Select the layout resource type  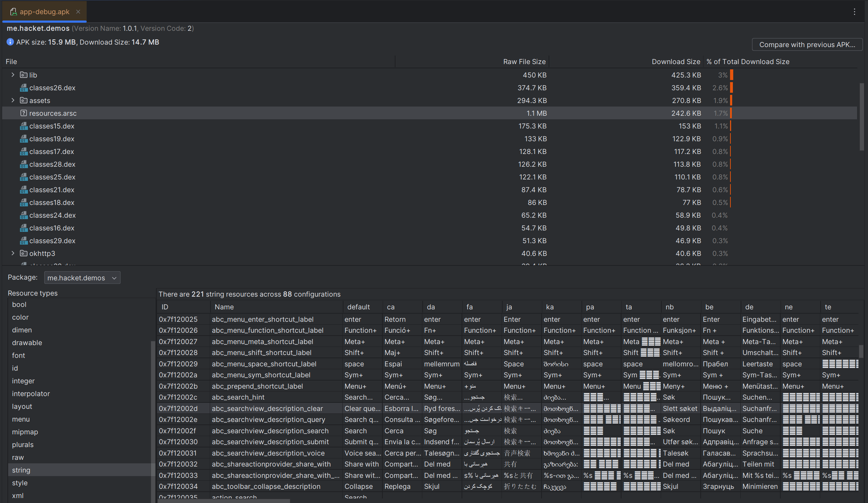pyautogui.click(x=22, y=406)
